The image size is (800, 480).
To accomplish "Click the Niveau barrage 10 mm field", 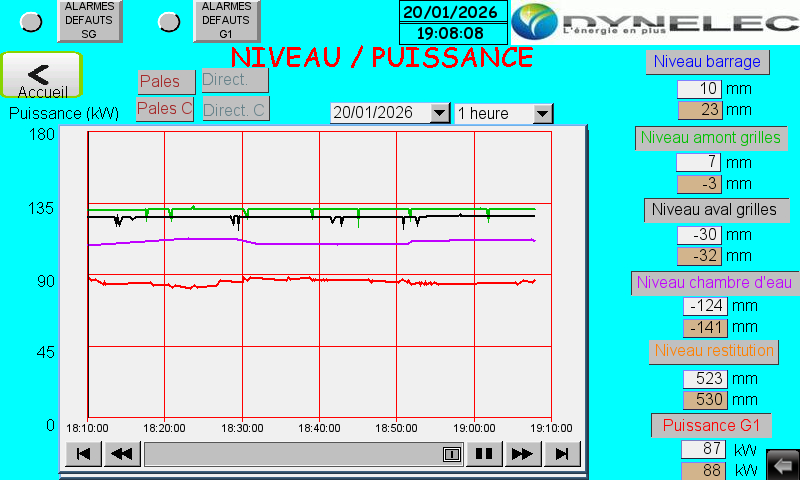I will tap(699, 88).
